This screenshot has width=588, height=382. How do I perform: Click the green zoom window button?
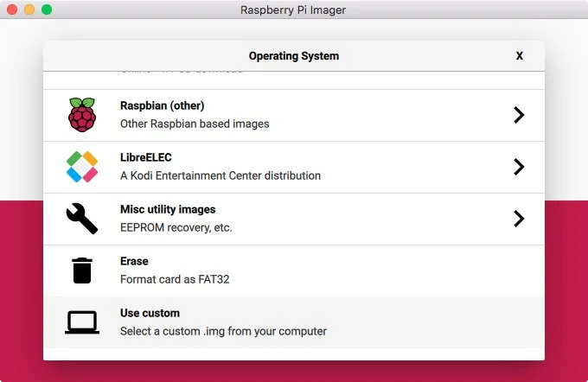(x=47, y=10)
